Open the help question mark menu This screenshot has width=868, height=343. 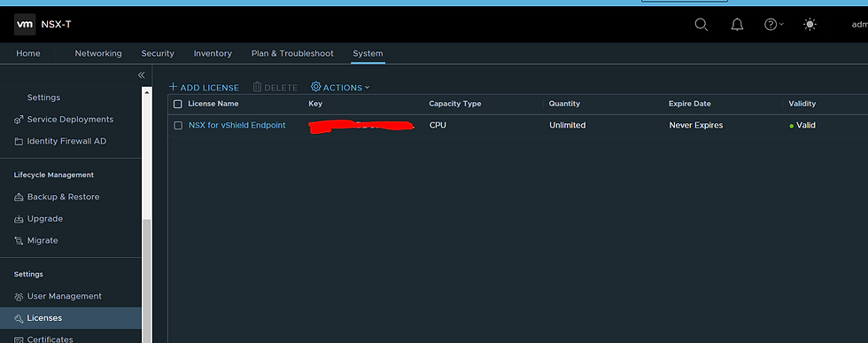(773, 25)
